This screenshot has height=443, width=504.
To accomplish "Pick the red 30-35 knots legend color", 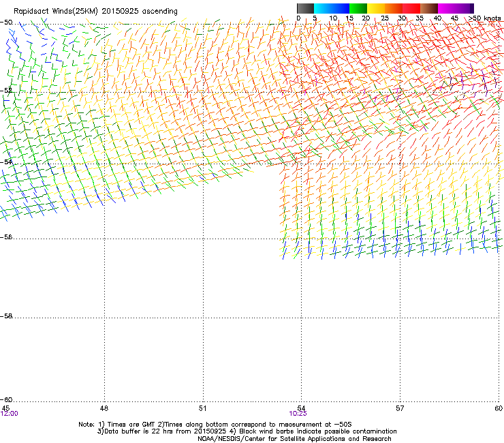I will click(411, 8).
